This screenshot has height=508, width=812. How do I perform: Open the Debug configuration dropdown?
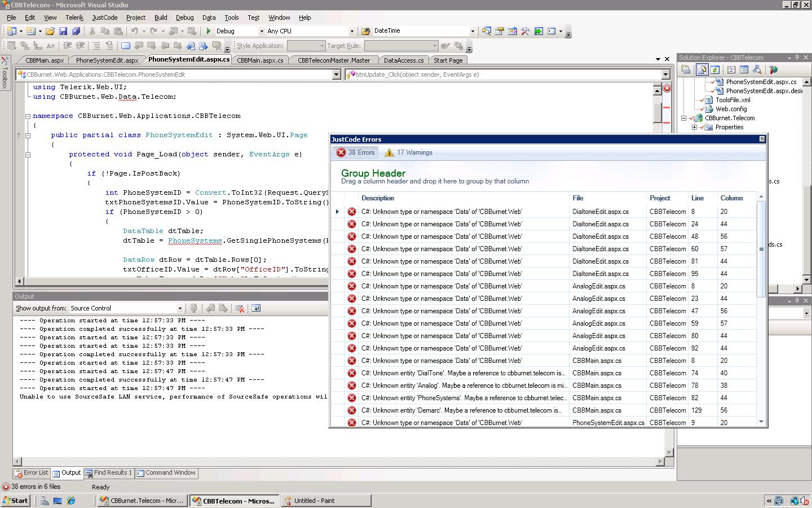[261, 31]
